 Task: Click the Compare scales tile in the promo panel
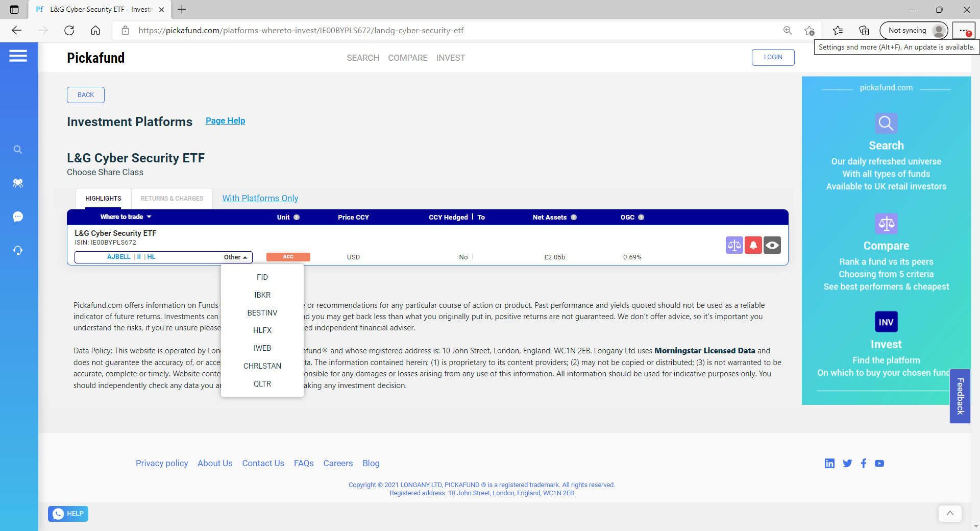886,224
